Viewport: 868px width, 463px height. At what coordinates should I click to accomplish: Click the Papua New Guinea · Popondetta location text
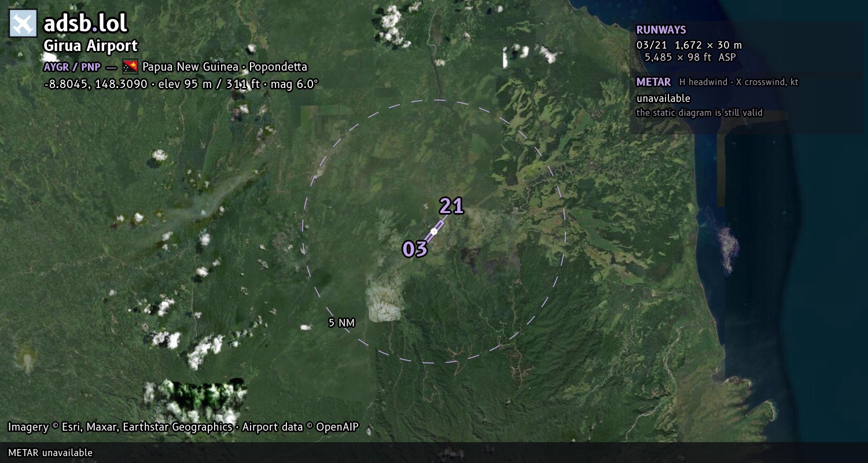tap(225, 67)
